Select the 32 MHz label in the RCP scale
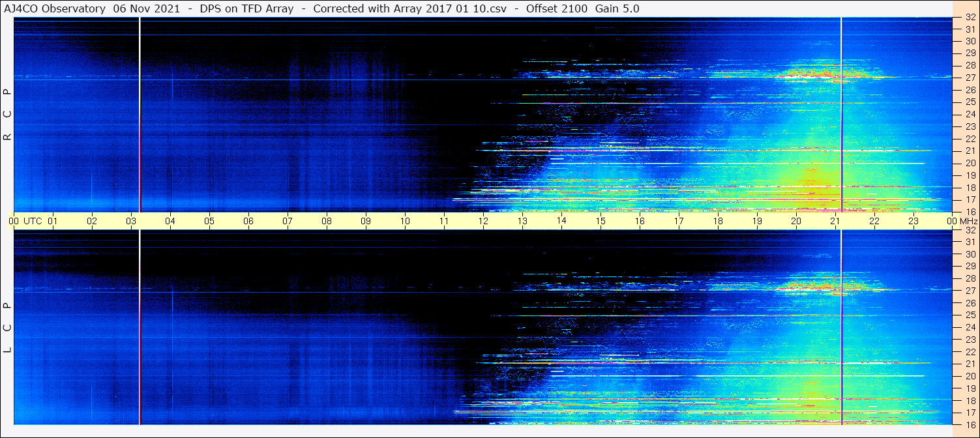Image resolution: width=980 pixels, height=438 pixels. point(970,18)
